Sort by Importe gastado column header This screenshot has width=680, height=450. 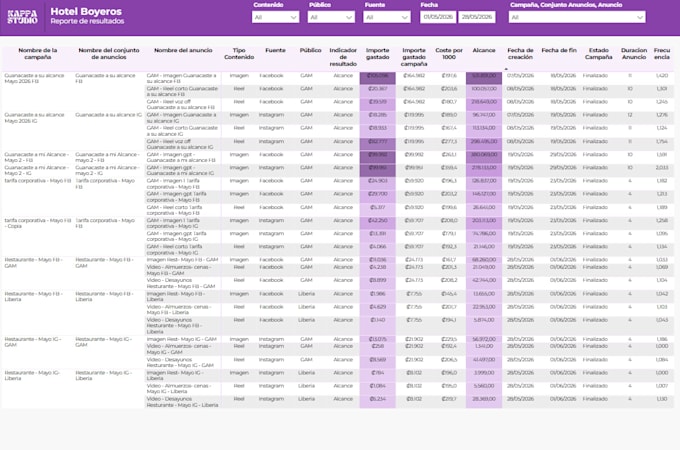tap(377, 54)
